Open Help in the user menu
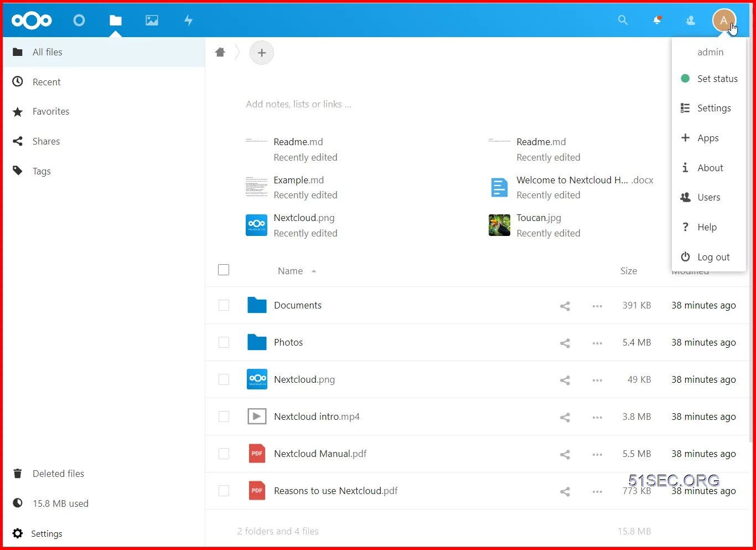The height and width of the screenshot is (550, 756). point(709,227)
